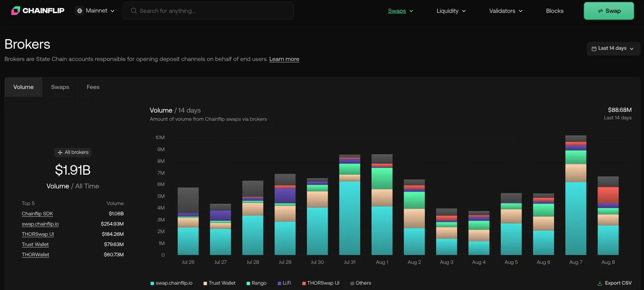644x290 pixels.
Task: Click the Jul 28 axis label
Action: tap(253, 262)
